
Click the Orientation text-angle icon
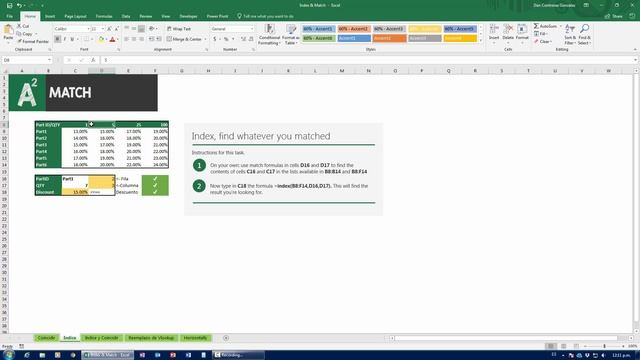pos(152,29)
